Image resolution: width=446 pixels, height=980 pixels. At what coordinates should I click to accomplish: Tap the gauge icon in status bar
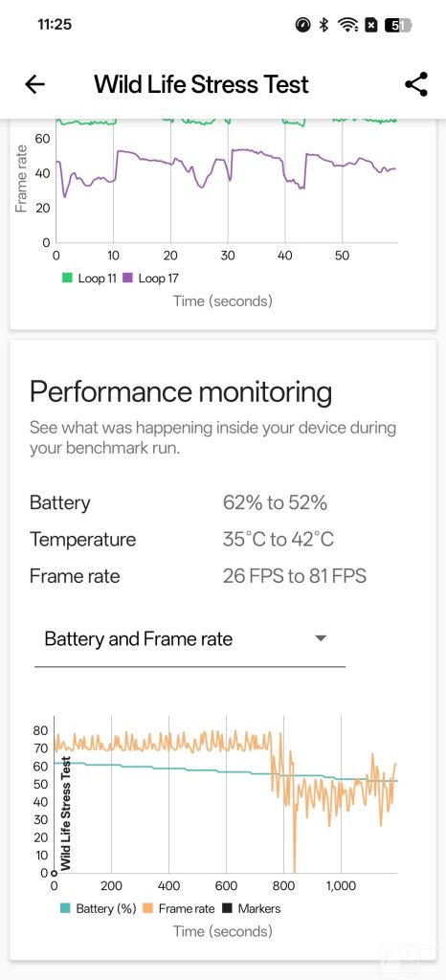tap(303, 25)
